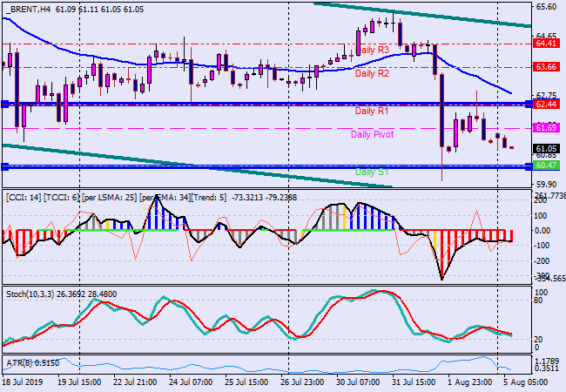
Task: Click the 60.47 green price tag
Action: pyautogui.click(x=546, y=165)
